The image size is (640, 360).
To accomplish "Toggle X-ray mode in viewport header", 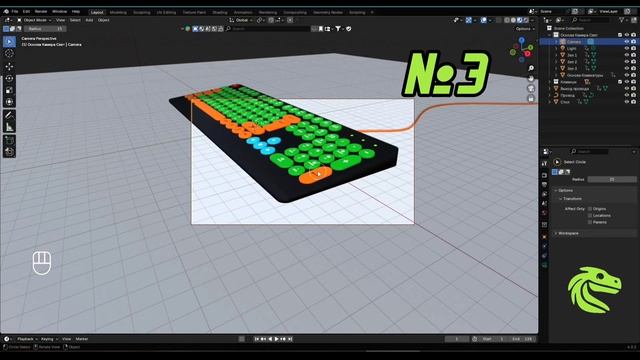I will [499, 20].
